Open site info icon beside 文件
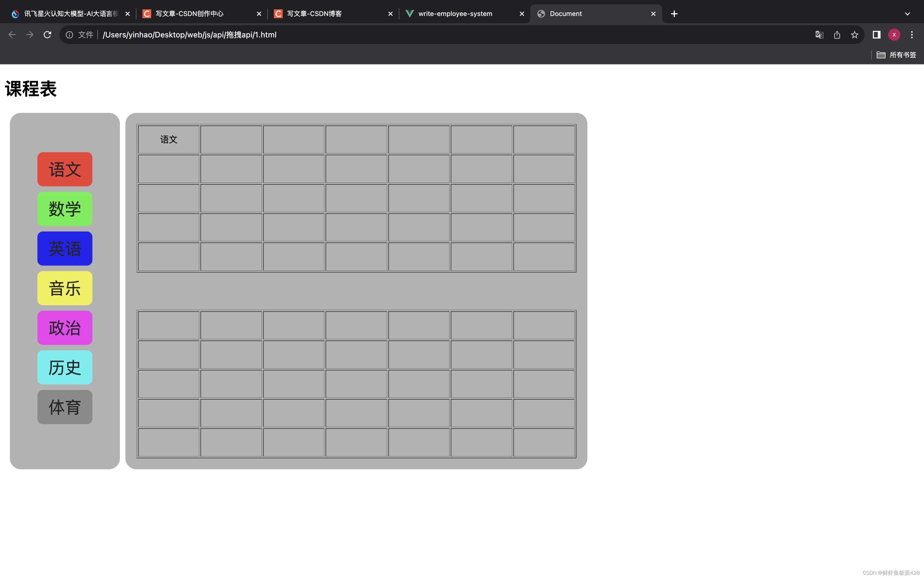 pyautogui.click(x=70, y=35)
